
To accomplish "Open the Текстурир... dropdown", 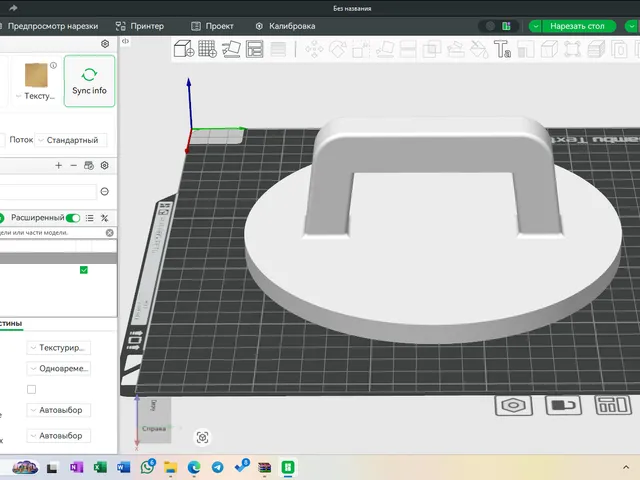I will coord(59,348).
